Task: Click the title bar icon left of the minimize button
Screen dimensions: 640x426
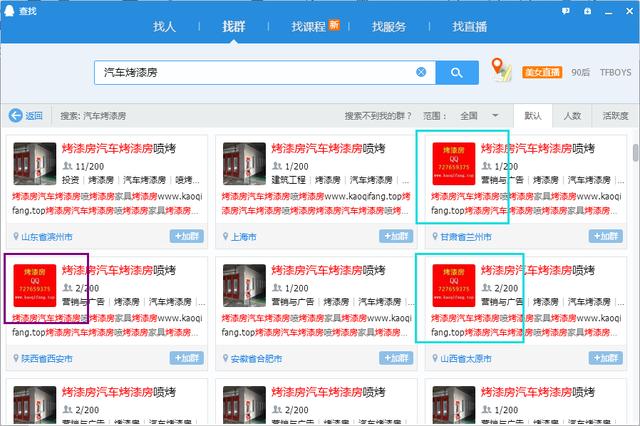Action: [x=587, y=11]
